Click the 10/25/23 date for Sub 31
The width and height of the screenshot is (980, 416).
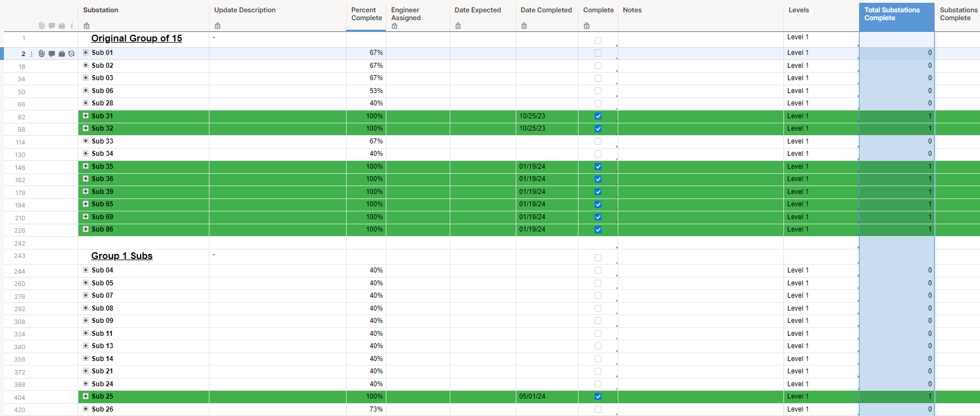tap(532, 116)
